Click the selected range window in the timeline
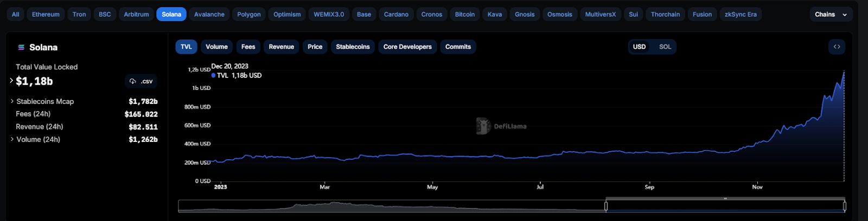Screen dimensions: 868x221 pos(725,206)
